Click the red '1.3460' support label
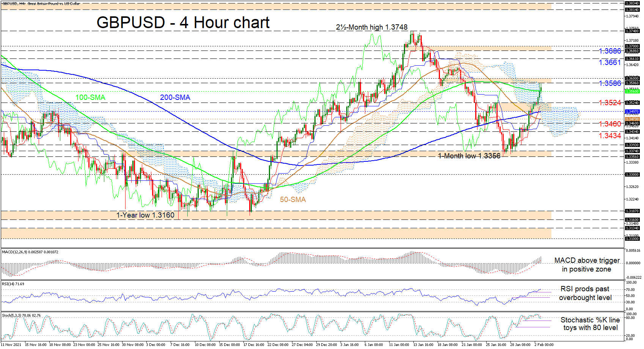 (610, 124)
